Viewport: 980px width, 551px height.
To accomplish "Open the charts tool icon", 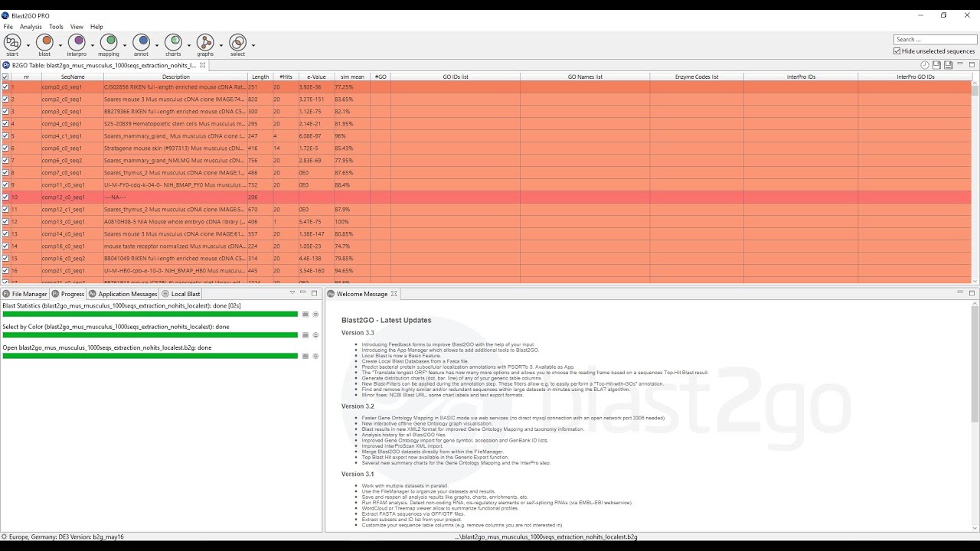I will tap(173, 41).
